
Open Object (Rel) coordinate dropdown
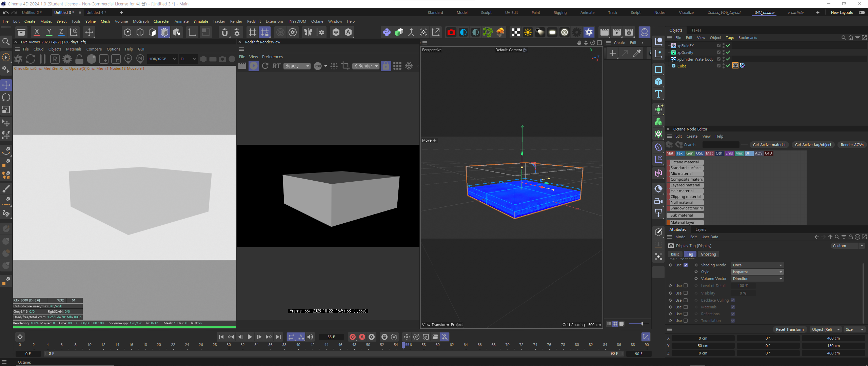[x=826, y=329]
